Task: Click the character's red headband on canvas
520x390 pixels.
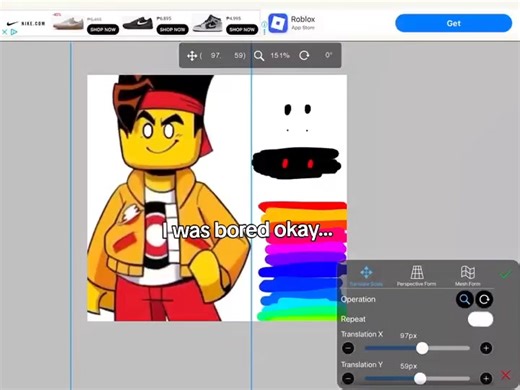Action: coord(173,102)
